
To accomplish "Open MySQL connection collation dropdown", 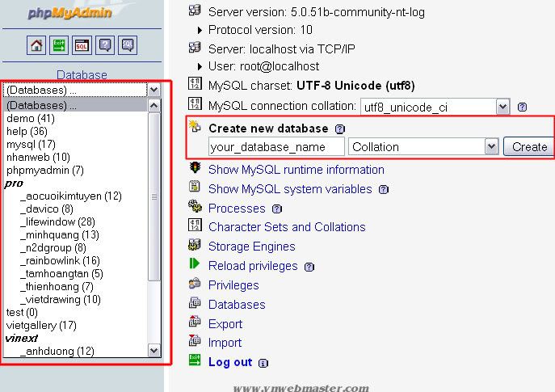I will tap(502, 107).
